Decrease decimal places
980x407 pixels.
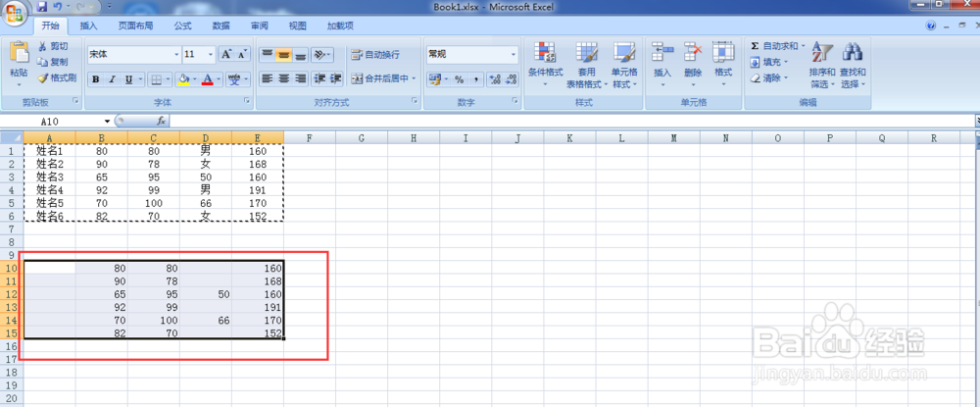pos(512,79)
